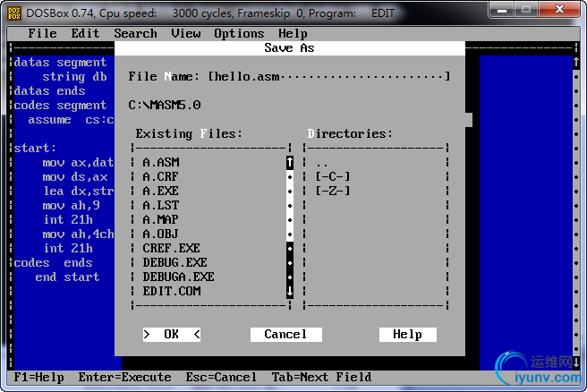Click the DOSBox title bar icon
Viewport: 587px width, 392px height.
(x=14, y=13)
